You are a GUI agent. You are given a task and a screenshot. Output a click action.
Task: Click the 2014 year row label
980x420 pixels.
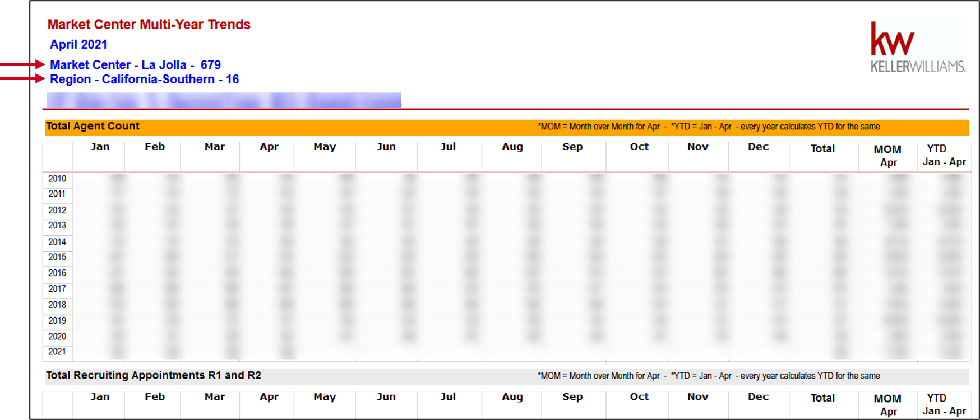(x=57, y=242)
